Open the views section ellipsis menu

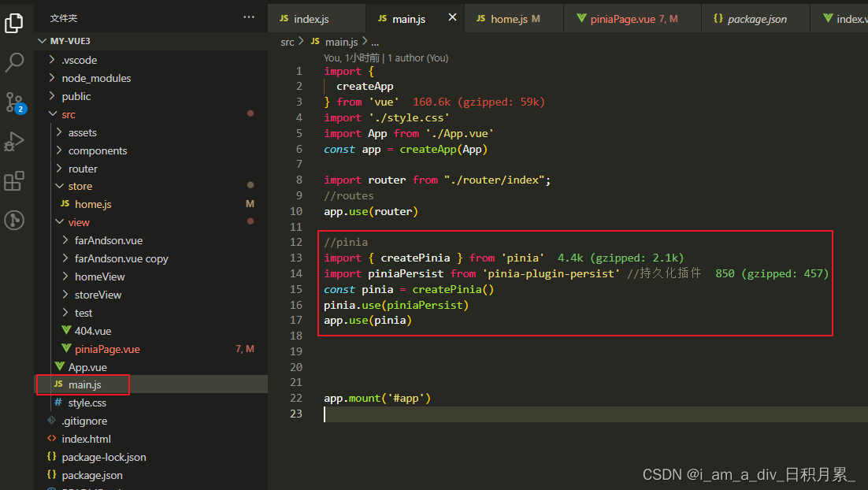click(249, 17)
